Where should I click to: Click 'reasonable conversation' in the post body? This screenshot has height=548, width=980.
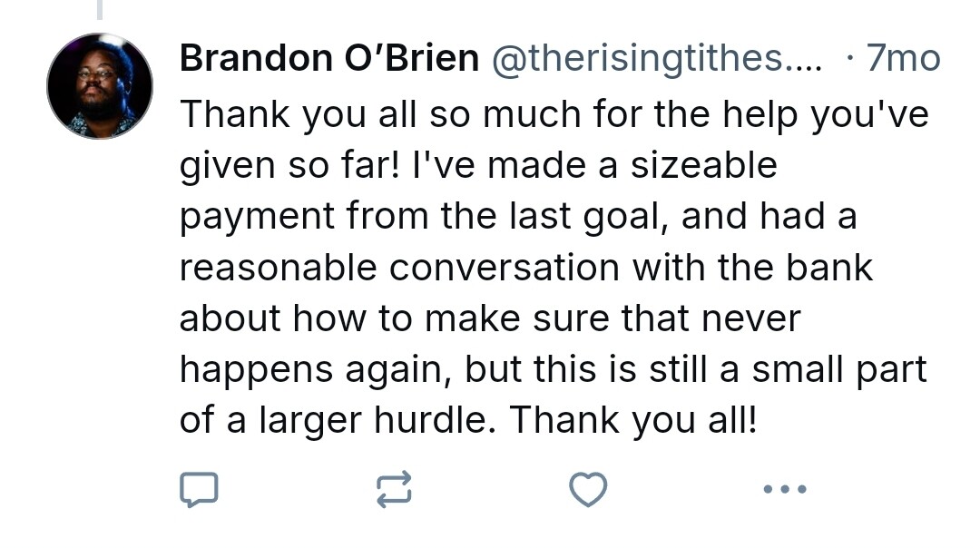pyautogui.click(x=399, y=268)
